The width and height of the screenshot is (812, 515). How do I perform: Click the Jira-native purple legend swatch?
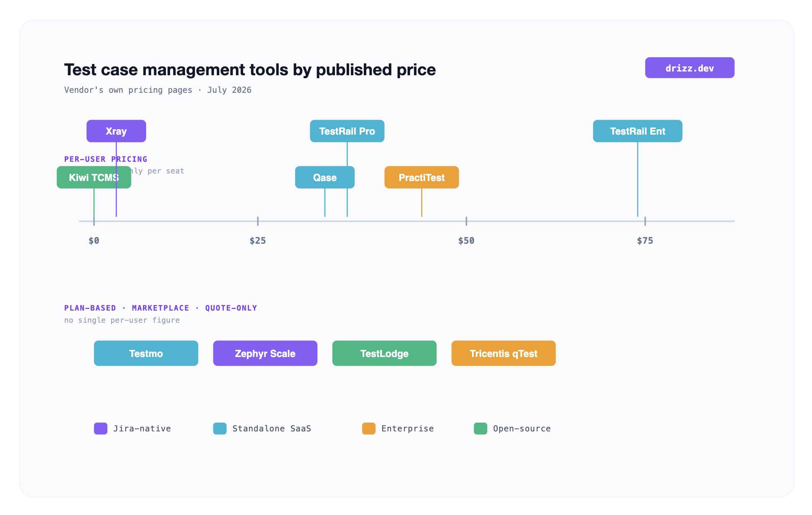tap(101, 428)
